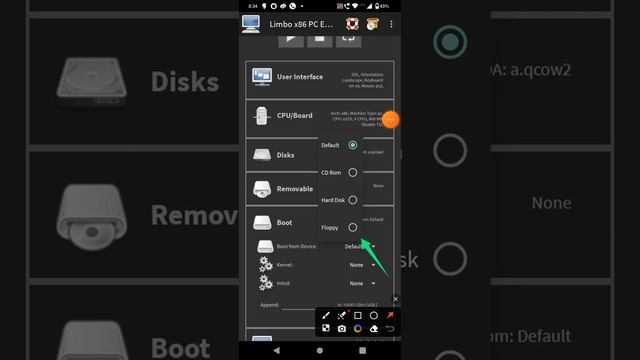Open the color ring picker
This screenshot has height=360, width=640.
(358, 329)
